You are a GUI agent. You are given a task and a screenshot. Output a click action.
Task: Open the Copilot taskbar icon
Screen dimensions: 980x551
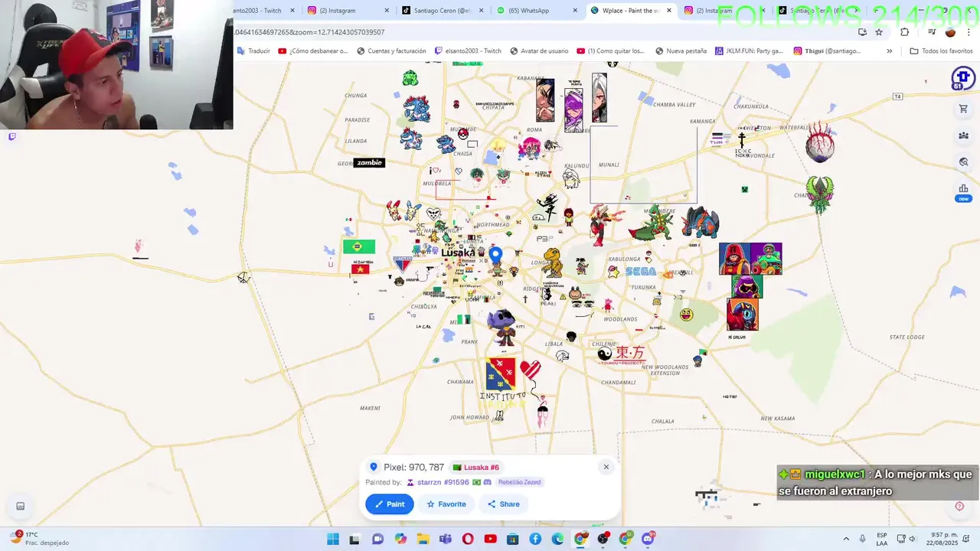click(400, 539)
